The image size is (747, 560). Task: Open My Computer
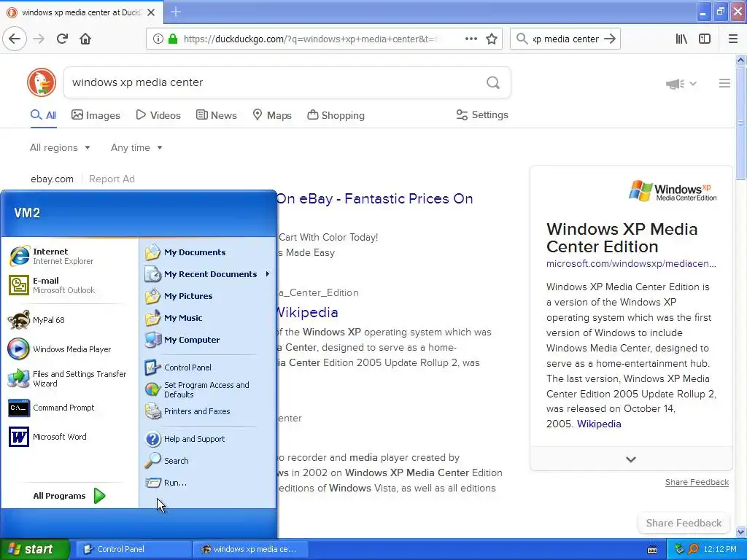point(208,340)
